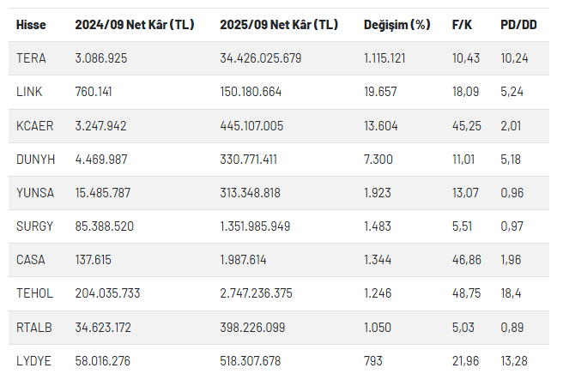Click the Değişim (%) column header
Viewport: 563px width, 392px height.
click(397, 25)
